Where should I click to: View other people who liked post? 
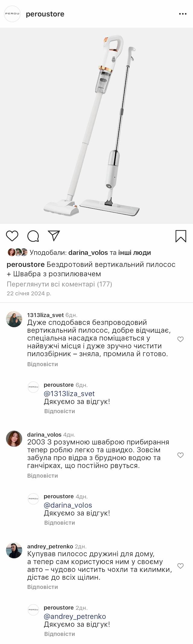[x=134, y=252]
